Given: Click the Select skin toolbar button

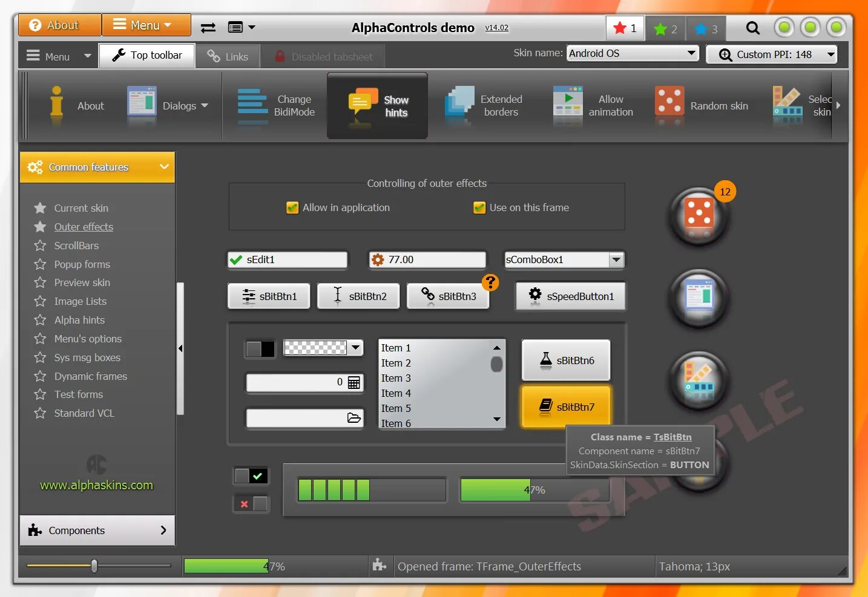Looking at the screenshot, I should point(801,106).
